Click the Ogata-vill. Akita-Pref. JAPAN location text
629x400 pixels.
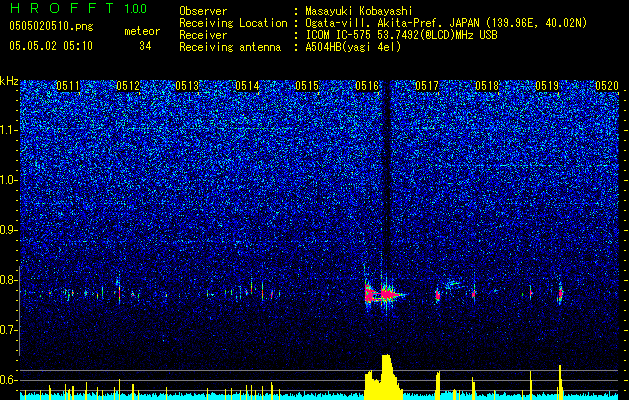(446, 23)
